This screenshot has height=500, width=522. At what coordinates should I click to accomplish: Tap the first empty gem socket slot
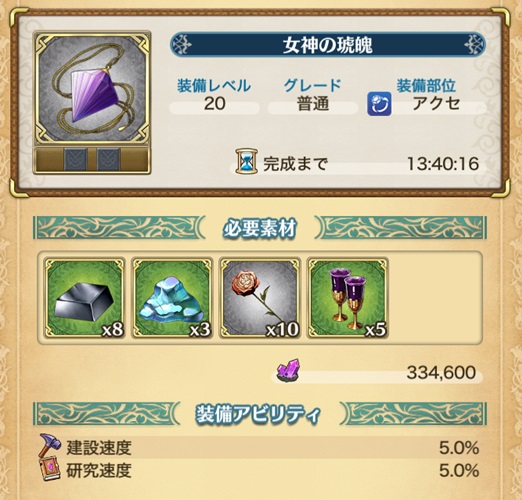pyautogui.click(x=75, y=159)
